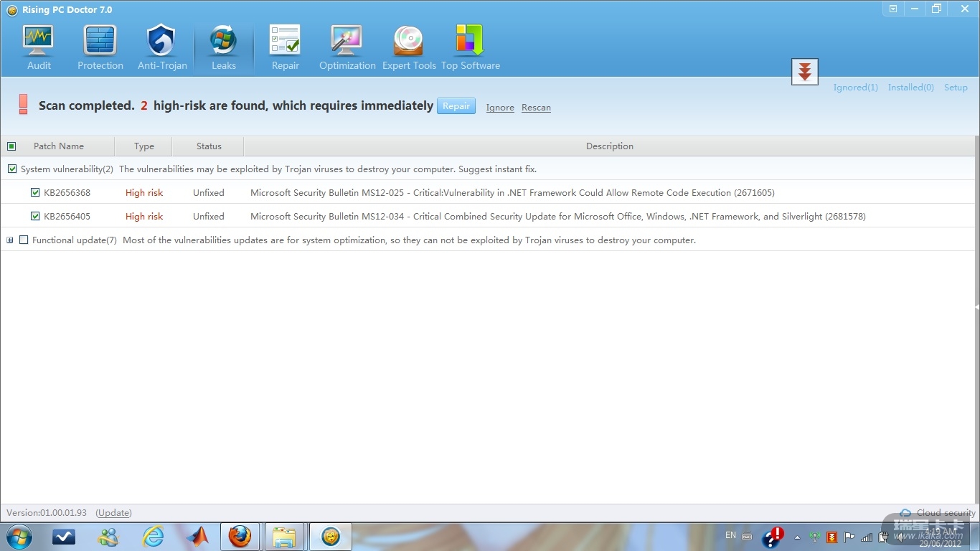Click the help icon with red alert in tray
The height and width of the screenshot is (551, 980).
click(773, 537)
